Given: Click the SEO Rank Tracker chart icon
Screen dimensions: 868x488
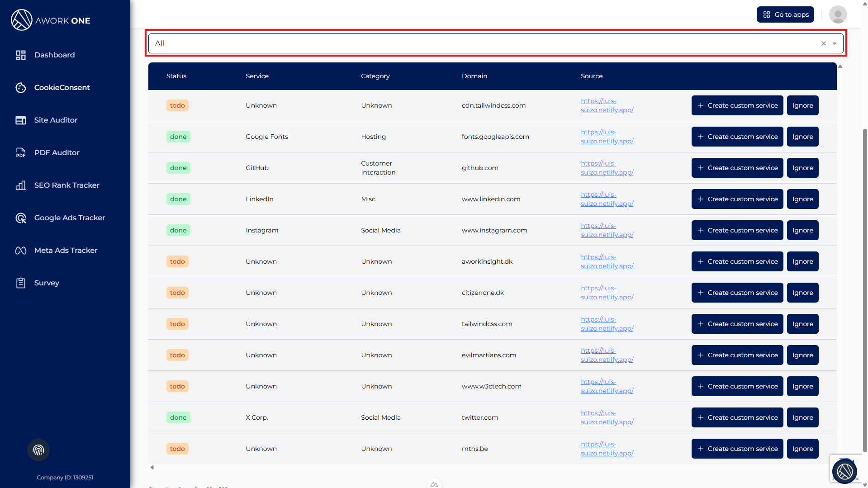Looking at the screenshot, I should pyautogui.click(x=21, y=185).
